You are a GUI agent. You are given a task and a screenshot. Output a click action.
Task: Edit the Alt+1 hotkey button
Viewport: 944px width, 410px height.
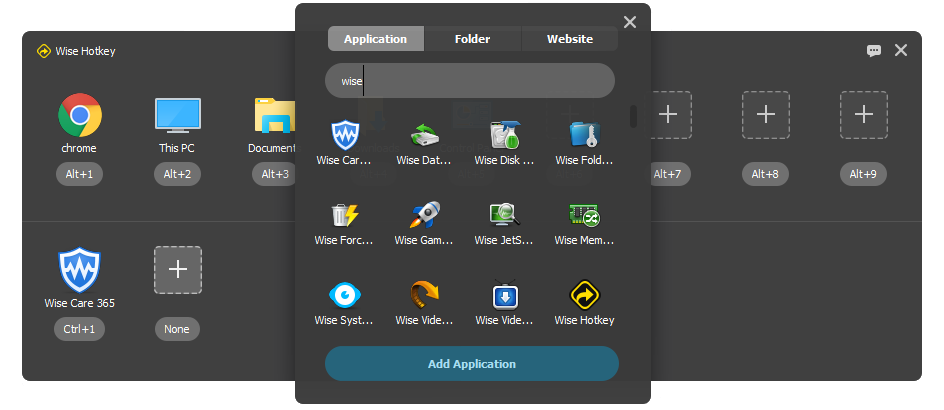[79, 175]
